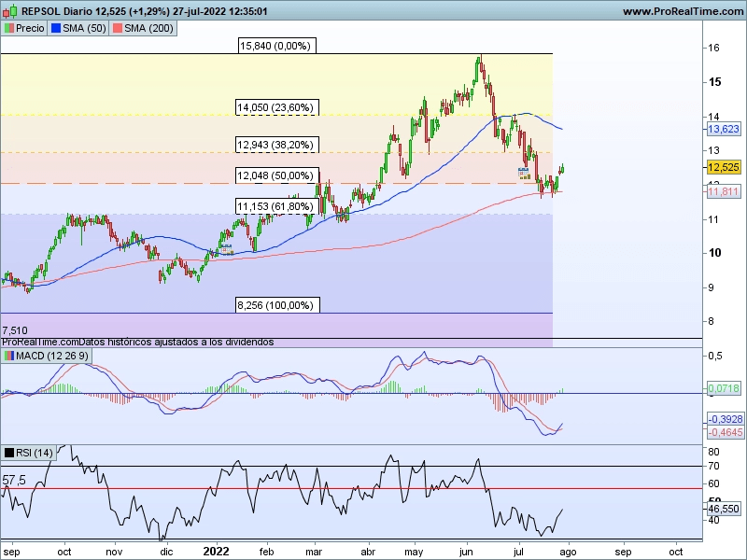This screenshot has height=560, width=747.
Task: Click the 7,510 price label
Action: (15, 330)
